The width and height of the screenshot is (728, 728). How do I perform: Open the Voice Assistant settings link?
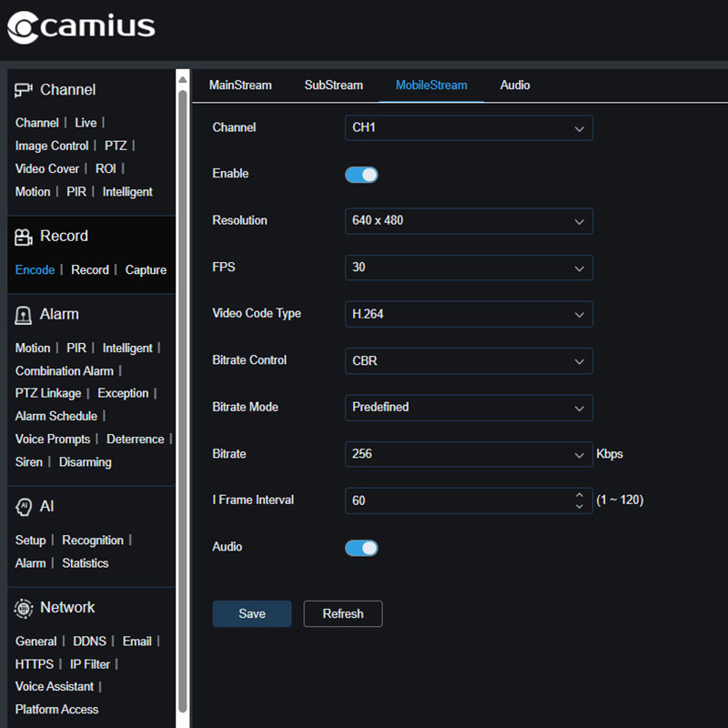tap(54, 686)
